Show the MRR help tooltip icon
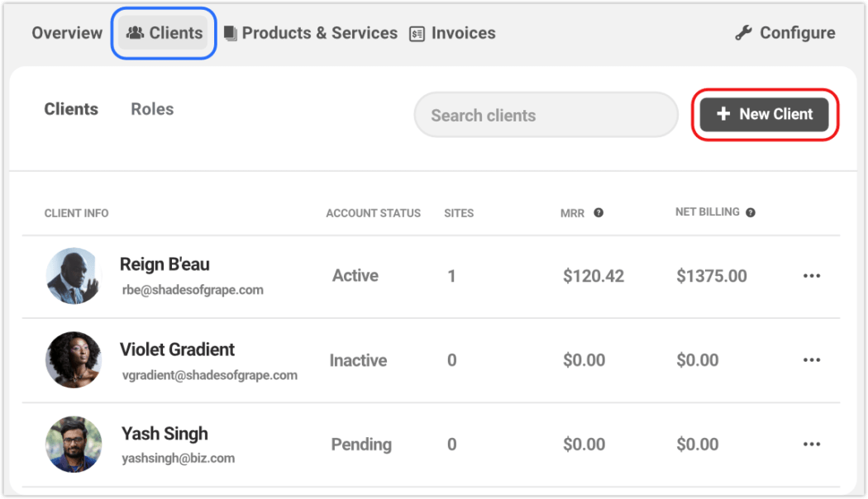 click(x=599, y=212)
